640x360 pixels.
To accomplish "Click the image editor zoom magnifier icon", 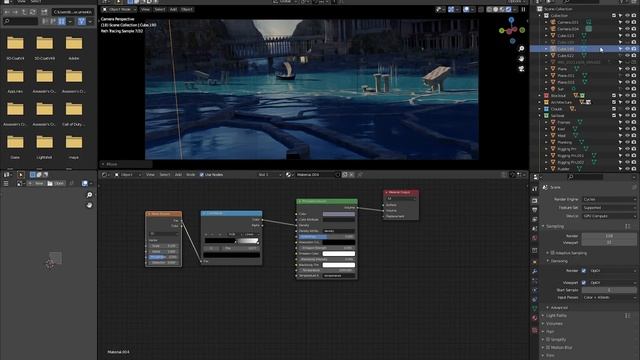I will 89,195.
